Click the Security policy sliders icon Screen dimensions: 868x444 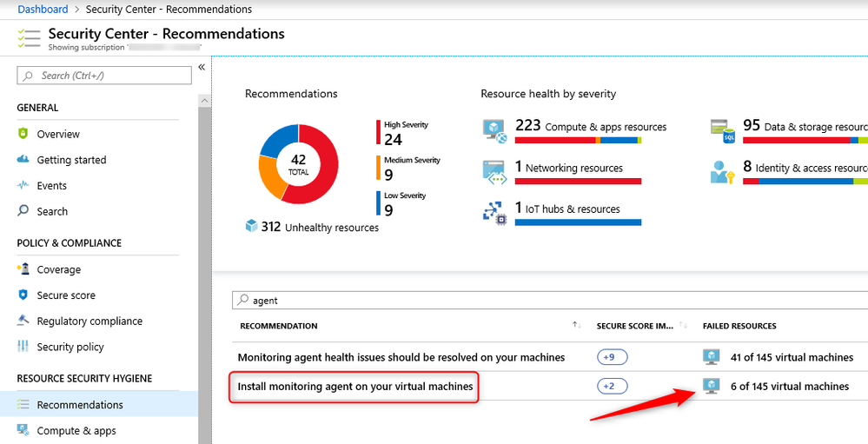(23, 346)
